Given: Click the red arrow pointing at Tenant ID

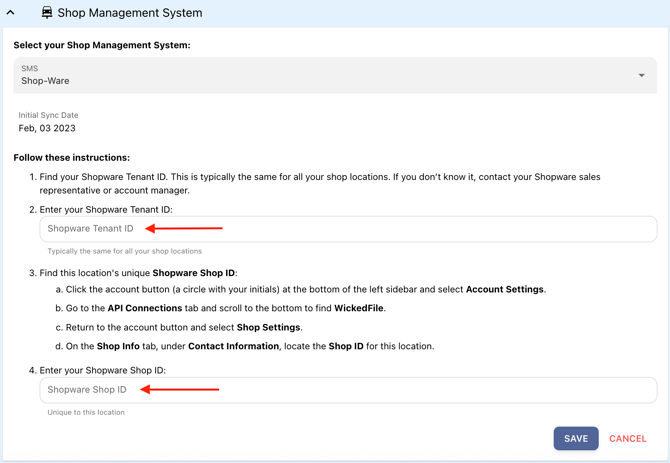Looking at the screenshot, I should pos(184,228).
